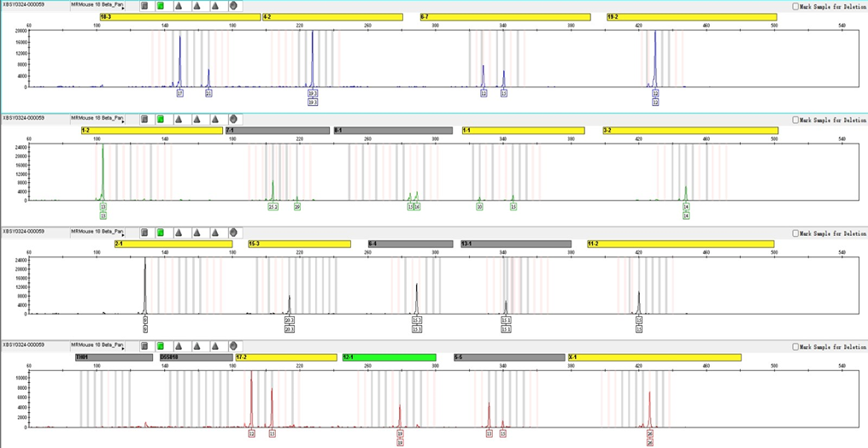Image resolution: width=868 pixels, height=448 pixels.
Task: Select the gray TH01 marker bar
Action: tap(114, 357)
